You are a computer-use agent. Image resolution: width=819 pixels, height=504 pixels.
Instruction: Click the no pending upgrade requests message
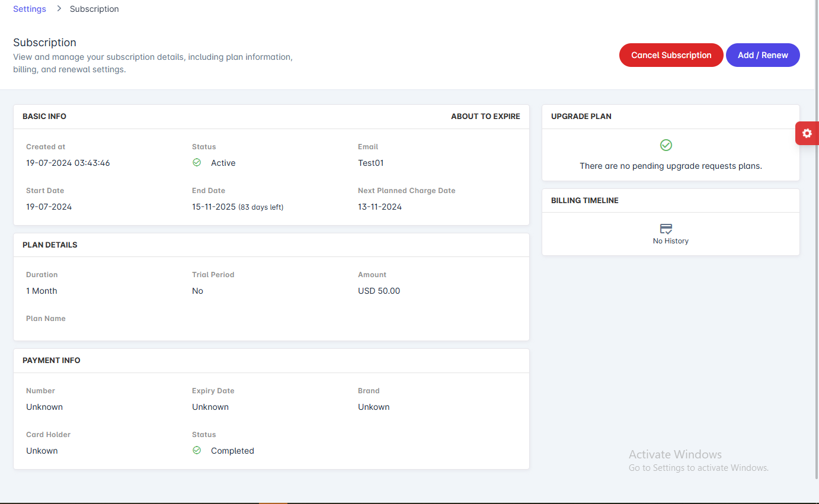[x=671, y=166]
